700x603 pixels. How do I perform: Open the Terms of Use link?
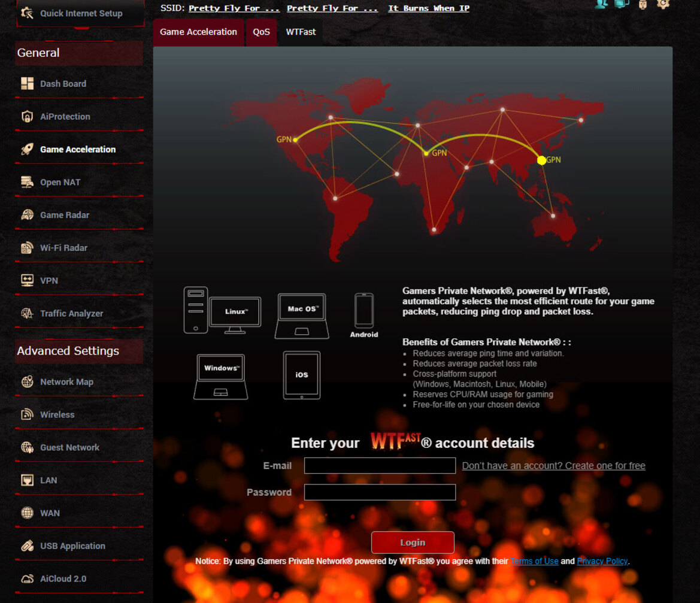534,561
